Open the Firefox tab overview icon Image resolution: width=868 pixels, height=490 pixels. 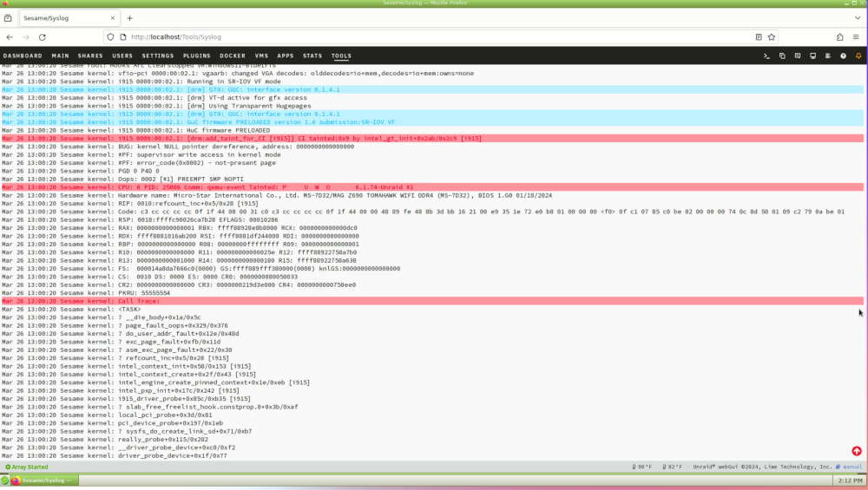(8, 18)
